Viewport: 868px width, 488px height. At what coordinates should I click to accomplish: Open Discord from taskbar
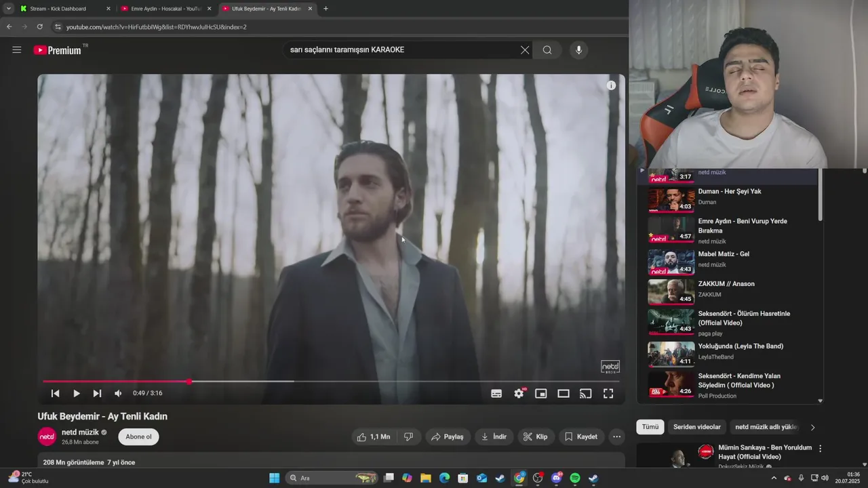pos(556,478)
